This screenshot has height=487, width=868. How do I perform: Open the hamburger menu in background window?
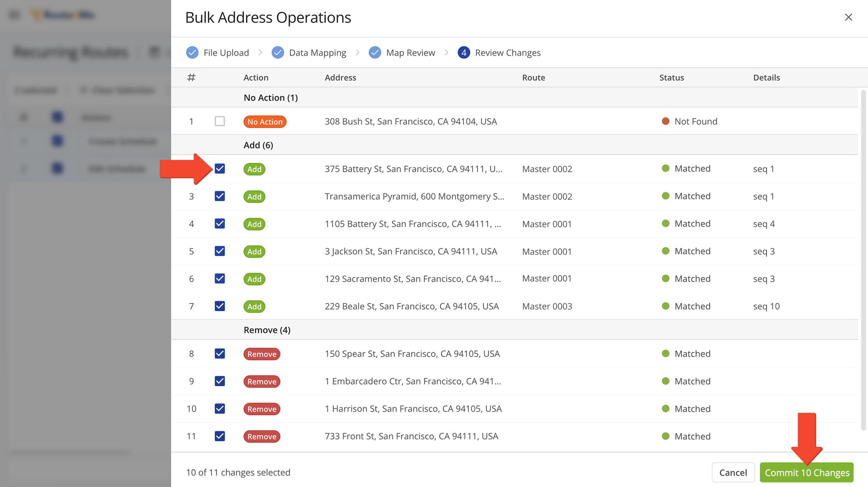pos(14,15)
